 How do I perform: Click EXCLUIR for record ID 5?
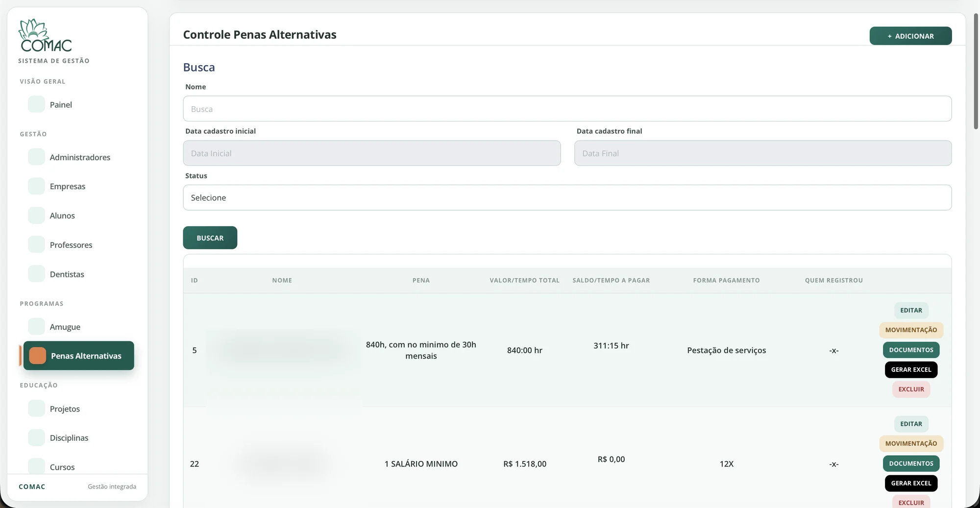tap(911, 389)
